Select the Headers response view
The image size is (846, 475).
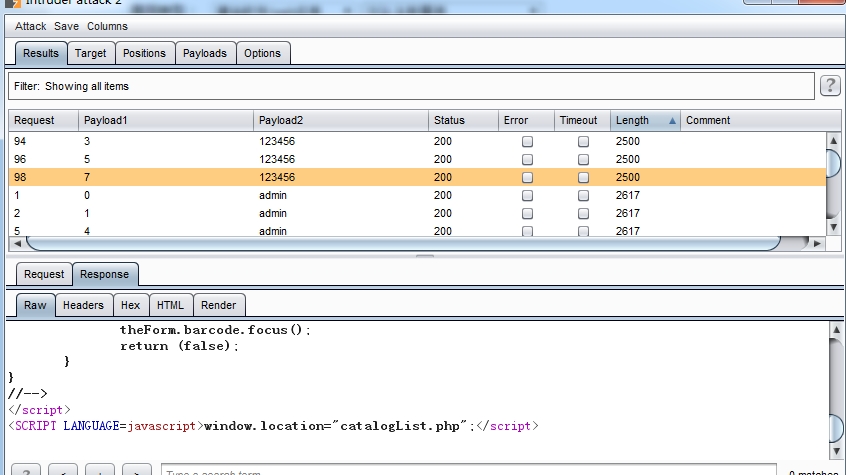[83, 306]
